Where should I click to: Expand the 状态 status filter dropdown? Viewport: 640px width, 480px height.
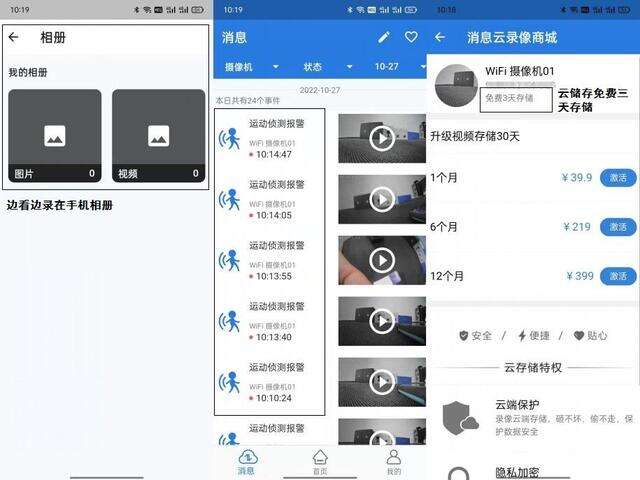328,67
